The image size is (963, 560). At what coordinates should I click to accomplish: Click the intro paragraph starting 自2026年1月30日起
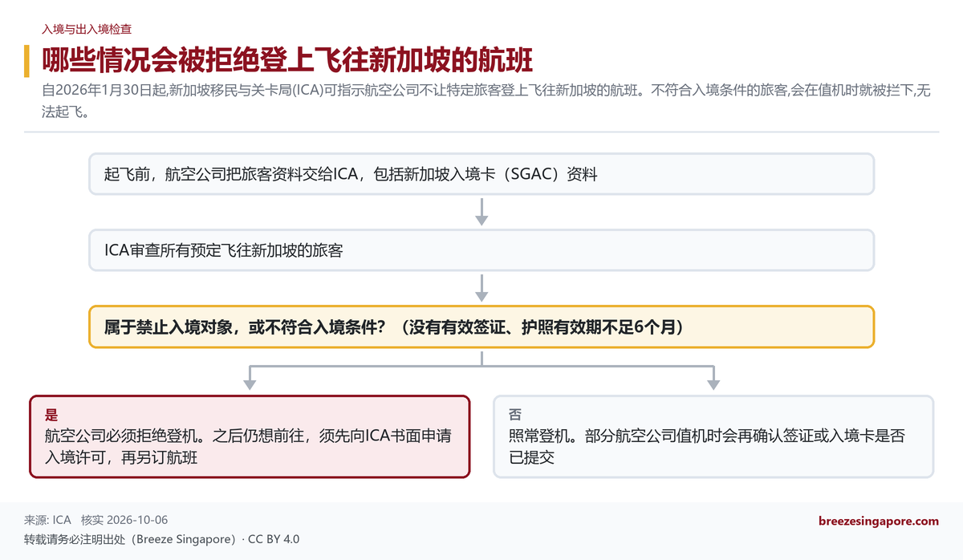[x=486, y=101]
